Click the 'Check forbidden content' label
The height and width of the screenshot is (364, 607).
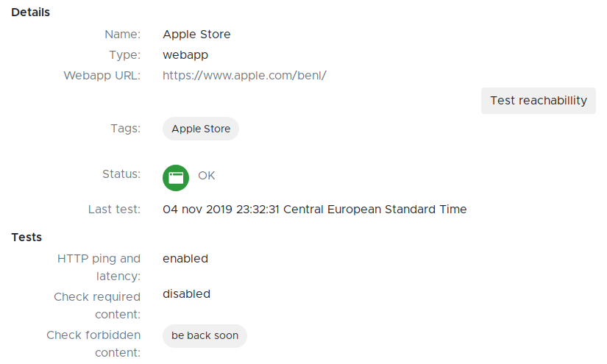(x=93, y=343)
